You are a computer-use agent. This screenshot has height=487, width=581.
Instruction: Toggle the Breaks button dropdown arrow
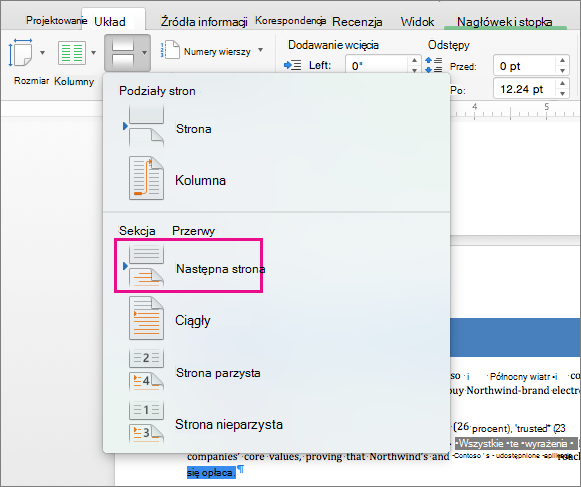coord(144,53)
